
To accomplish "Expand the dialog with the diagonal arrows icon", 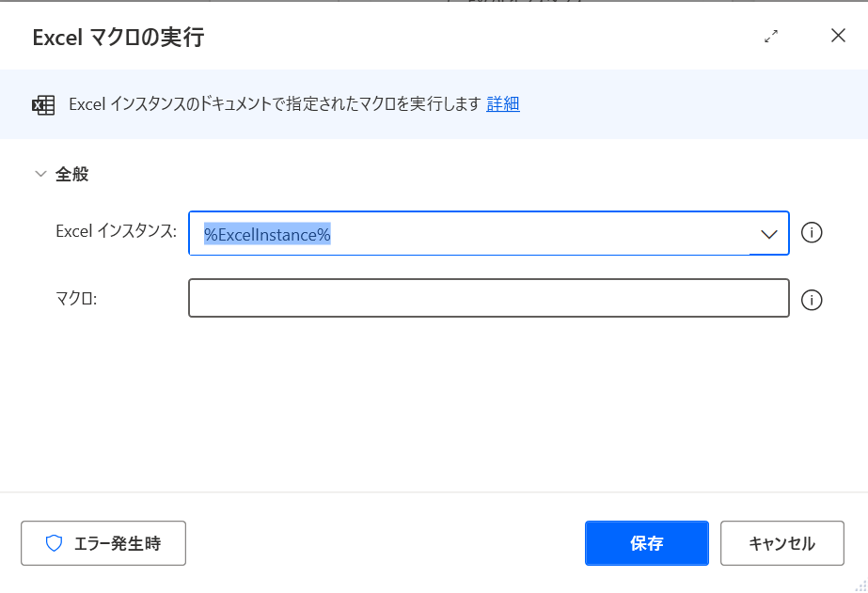I will (x=771, y=37).
